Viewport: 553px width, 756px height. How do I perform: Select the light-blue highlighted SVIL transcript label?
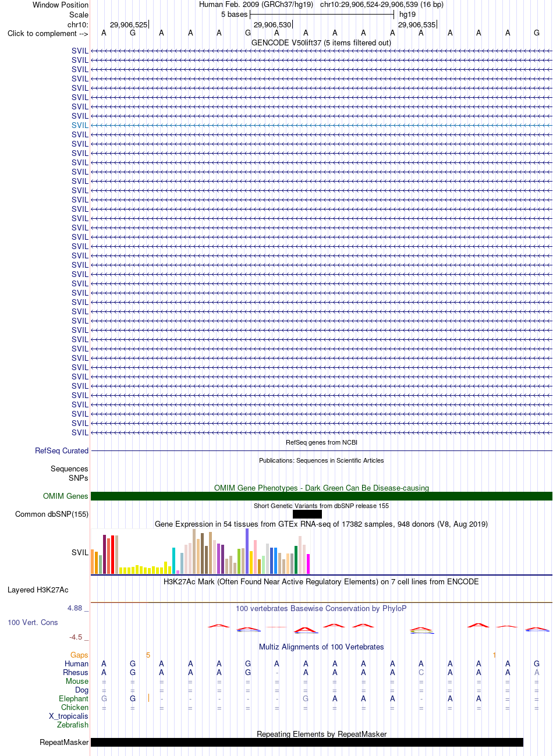80,125
